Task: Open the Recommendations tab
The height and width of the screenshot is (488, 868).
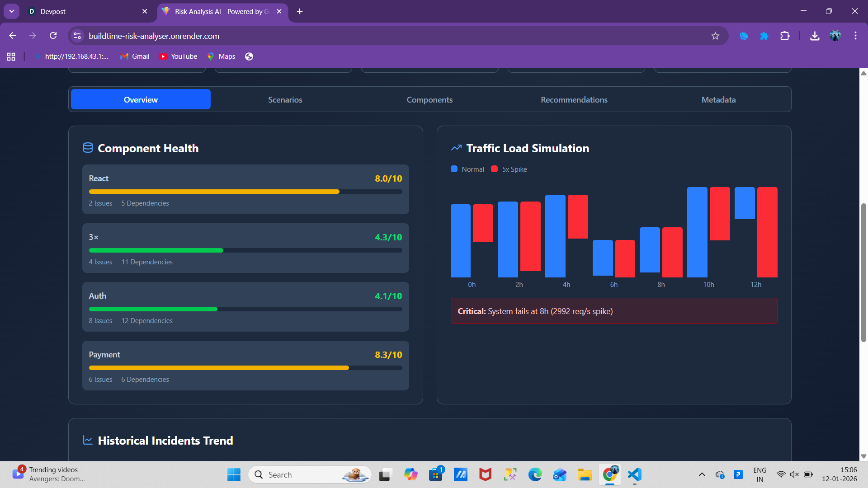Action: (x=574, y=99)
